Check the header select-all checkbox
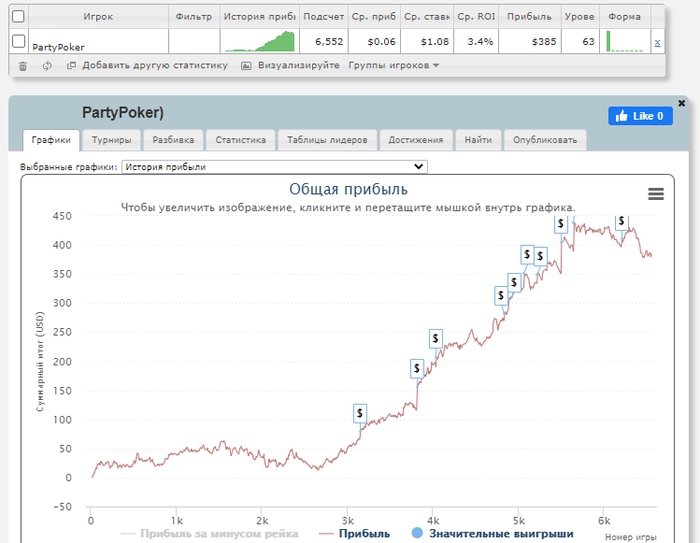Screen dimensions: 700x543 [18, 17]
